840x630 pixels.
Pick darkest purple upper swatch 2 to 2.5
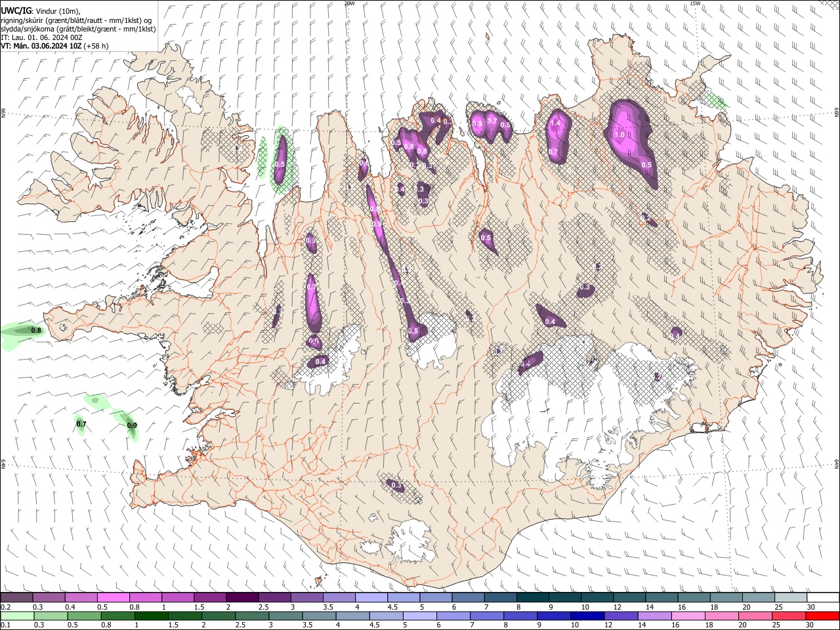point(241,597)
